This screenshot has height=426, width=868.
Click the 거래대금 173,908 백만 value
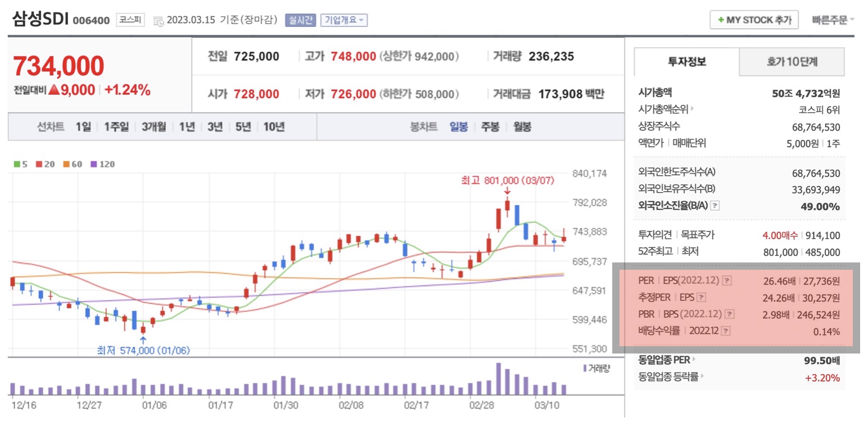pos(571,94)
